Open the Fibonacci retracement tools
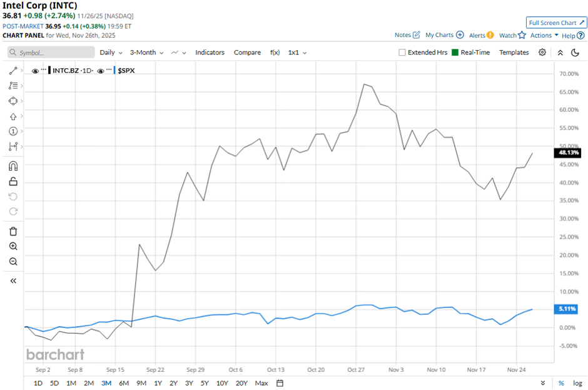Screen dimensions: 588x390 tap(13, 86)
